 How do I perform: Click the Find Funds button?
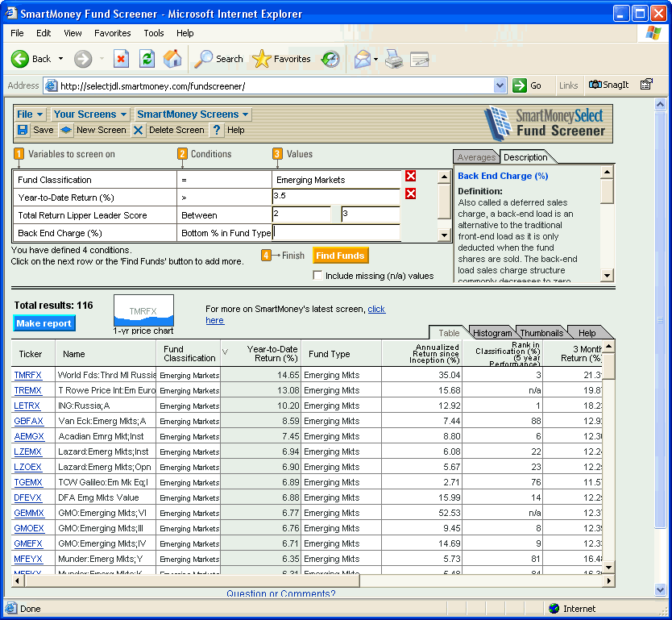tap(339, 254)
